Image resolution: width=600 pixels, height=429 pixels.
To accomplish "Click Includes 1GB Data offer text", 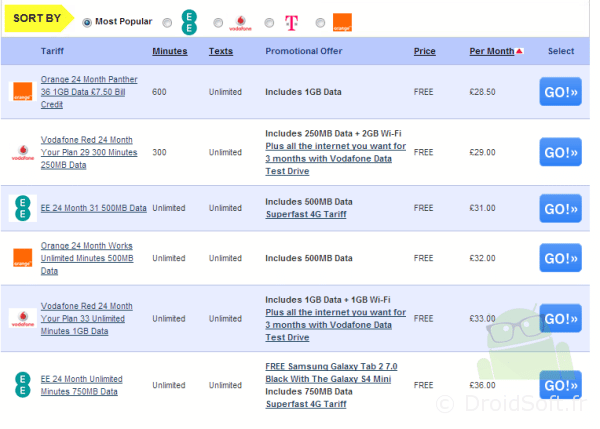I will tap(303, 92).
